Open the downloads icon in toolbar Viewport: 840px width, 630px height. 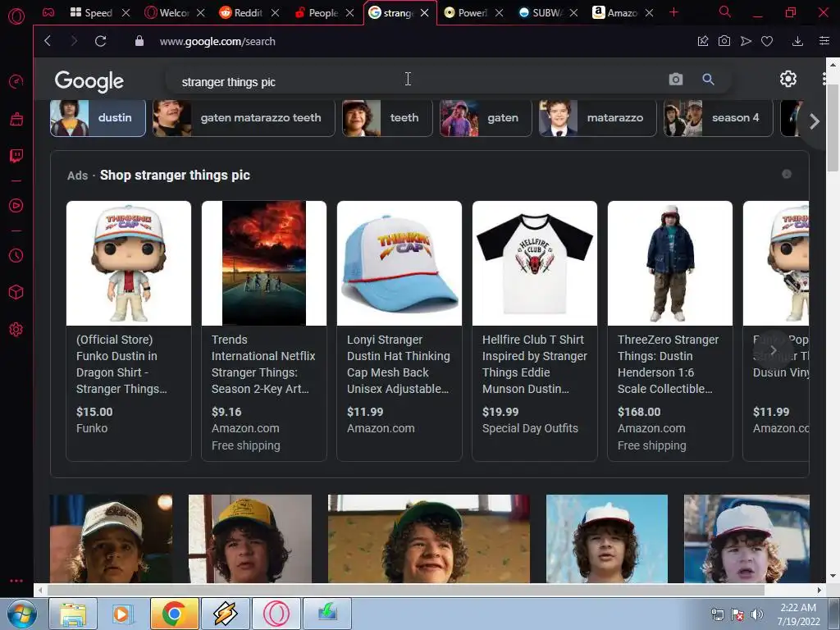pyautogui.click(x=797, y=41)
